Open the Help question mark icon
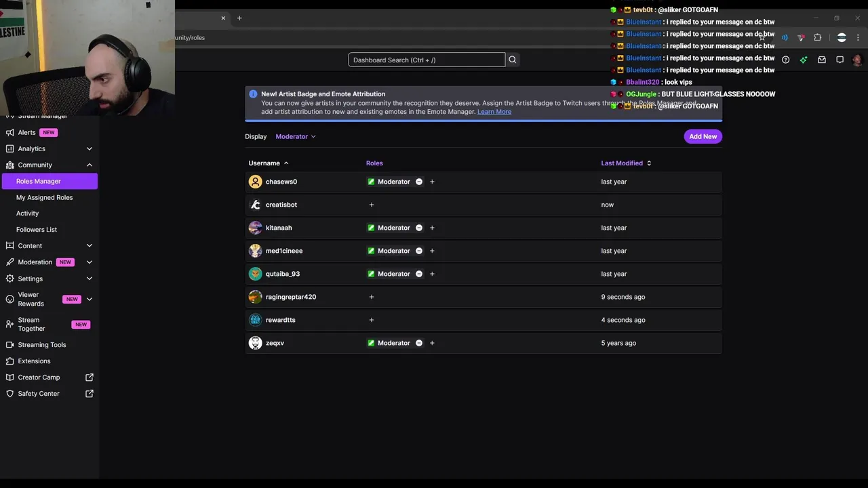 [x=785, y=60]
